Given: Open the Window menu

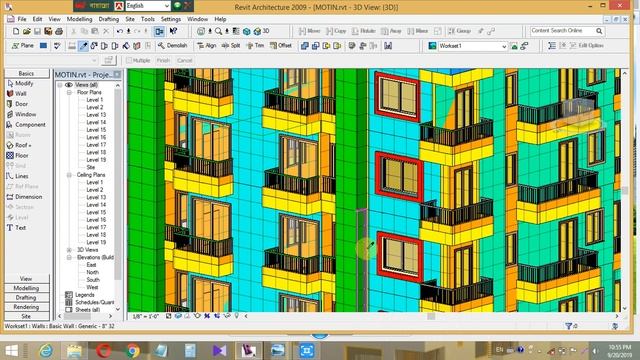Looking at the screenshot, I should coord(198,19).
